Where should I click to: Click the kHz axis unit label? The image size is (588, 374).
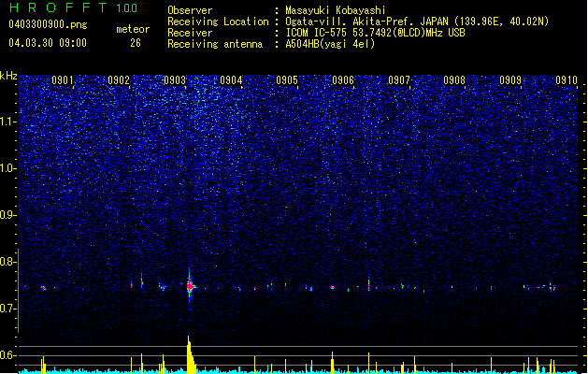pyautogui.click(x=8, y=76)
